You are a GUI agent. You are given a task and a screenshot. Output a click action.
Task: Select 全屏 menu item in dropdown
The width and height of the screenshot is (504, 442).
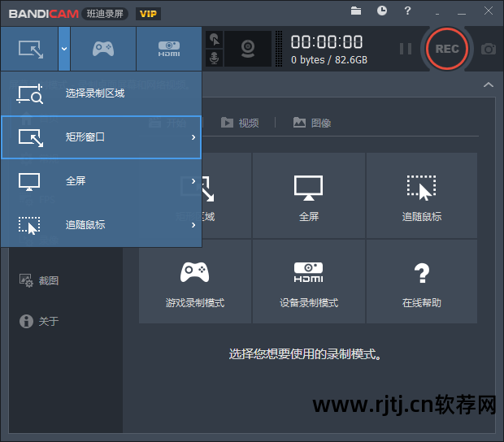point(102,181)
